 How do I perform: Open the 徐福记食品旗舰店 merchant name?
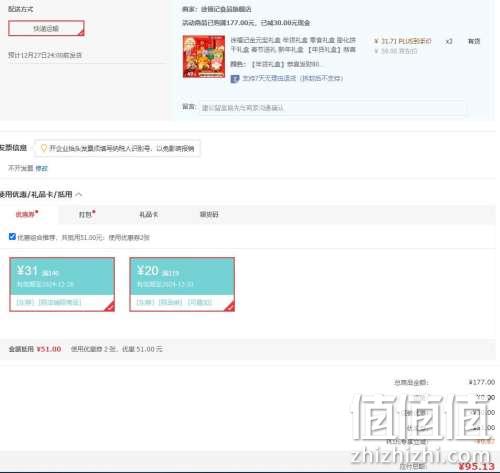pyautogui.click(x=226, y=9)
